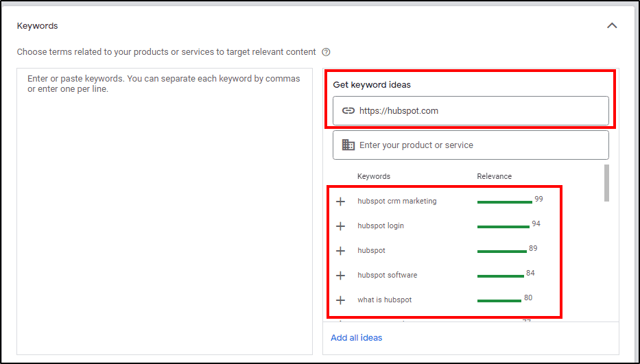Viewport: 640px width, 364px height.
Task: Select 'what is hubspot' keyword text
Action: tap(385, 300)
